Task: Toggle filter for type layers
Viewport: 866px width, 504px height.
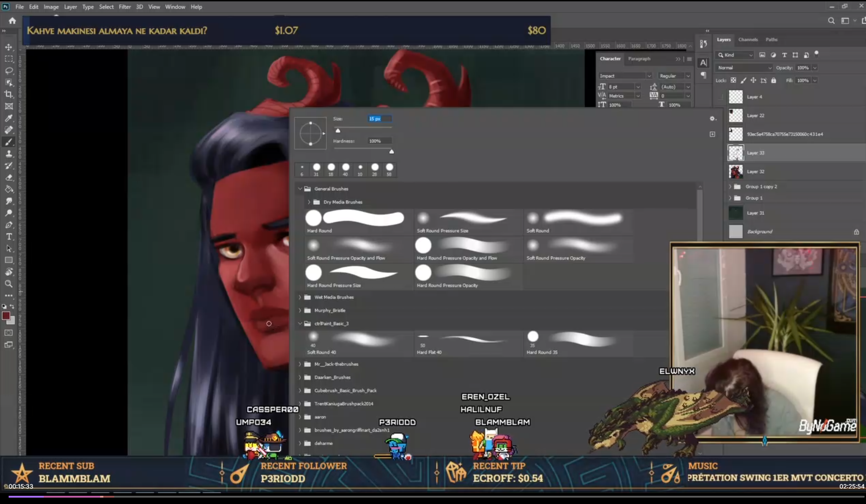Action: 784,55
